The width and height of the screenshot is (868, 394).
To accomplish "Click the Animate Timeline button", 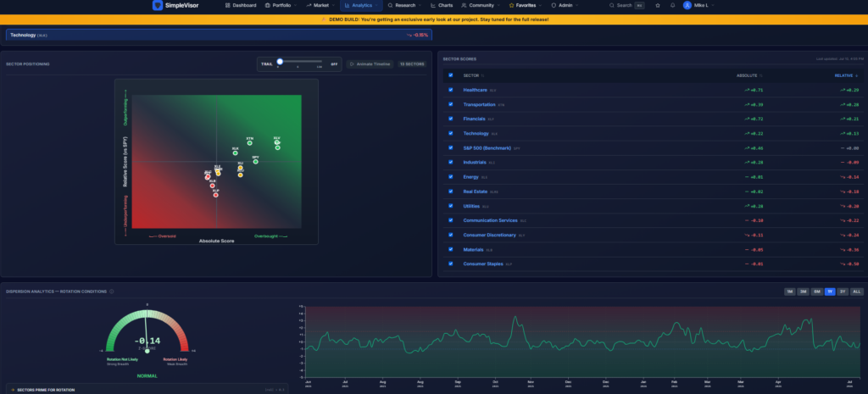I will click(x=370, y=64).
